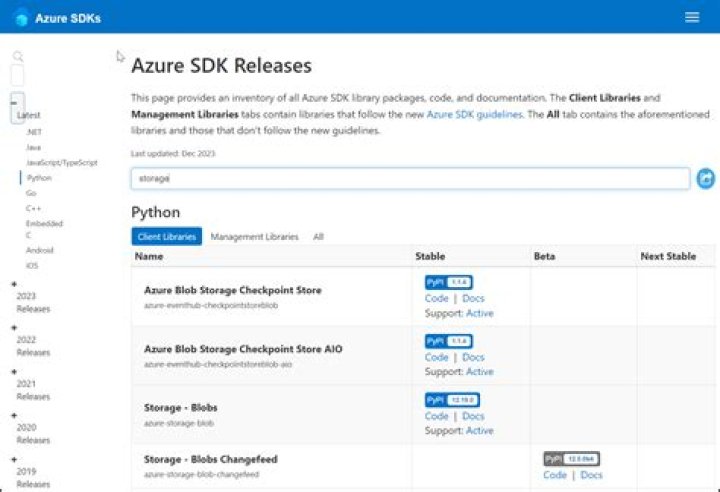Click Code link for Storage - Blobs Changefeed
The width and height of the screenshot is (720, 492).
[x=555, y=475]
